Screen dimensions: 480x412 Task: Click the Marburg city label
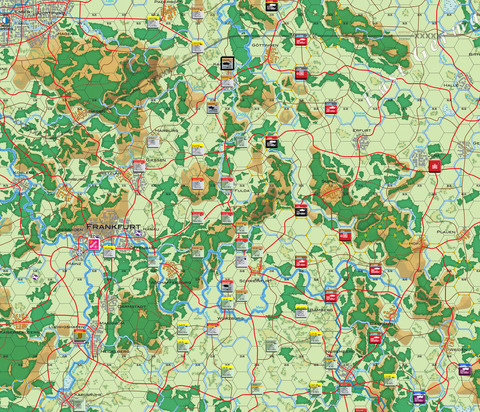(167, 130)
